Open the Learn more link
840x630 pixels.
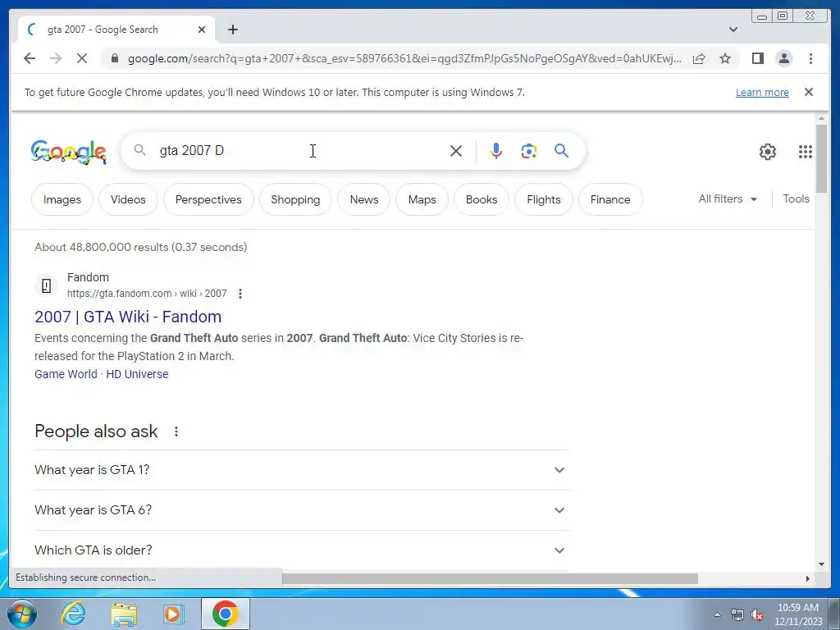(762, 92)
